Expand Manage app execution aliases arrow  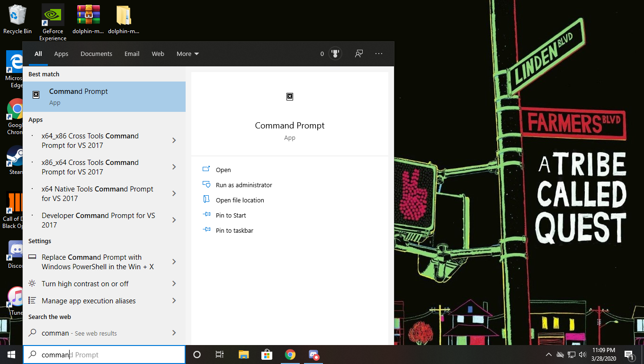point(174,300)
